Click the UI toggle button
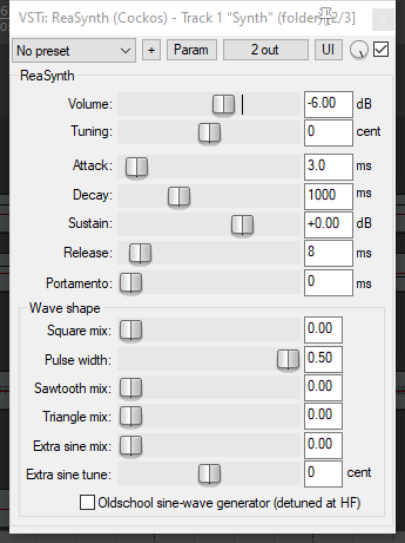Image resolution: width=405 pixels, height=543 pixels. point(328,50)
